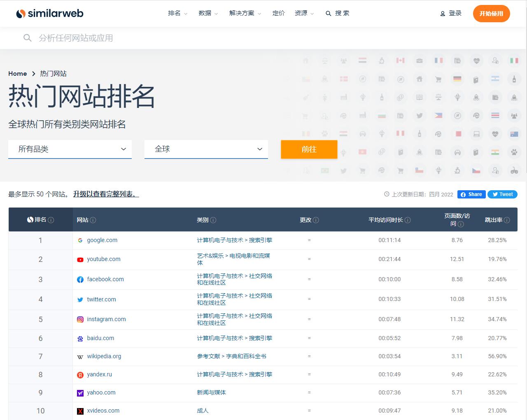Click the clock icon beside last-updated date
Image resolution: width=527 pixels, height=420 pixels.
(x=387, y=194)
